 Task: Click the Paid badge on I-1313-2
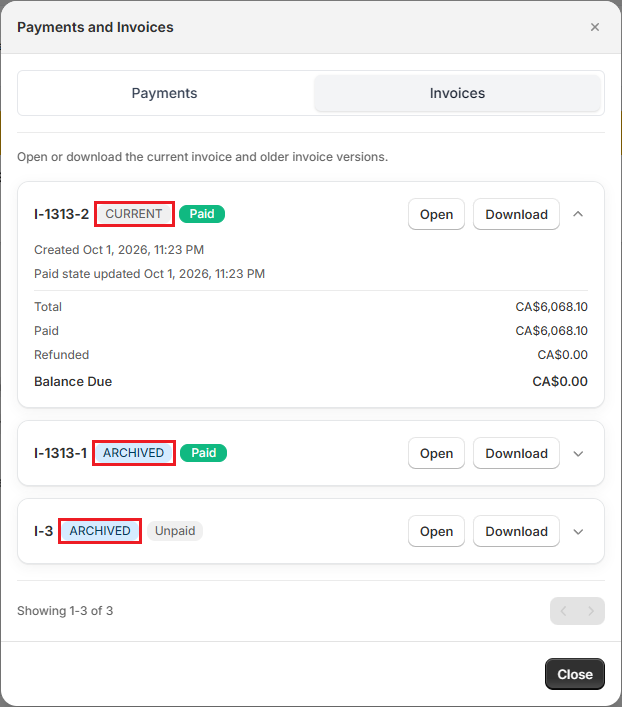click(202, 214)
